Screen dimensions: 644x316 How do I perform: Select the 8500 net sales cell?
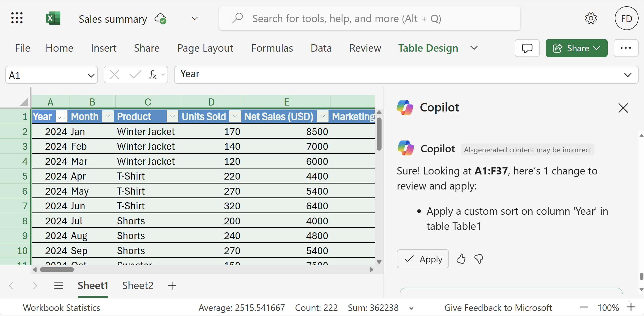point(287,132)
